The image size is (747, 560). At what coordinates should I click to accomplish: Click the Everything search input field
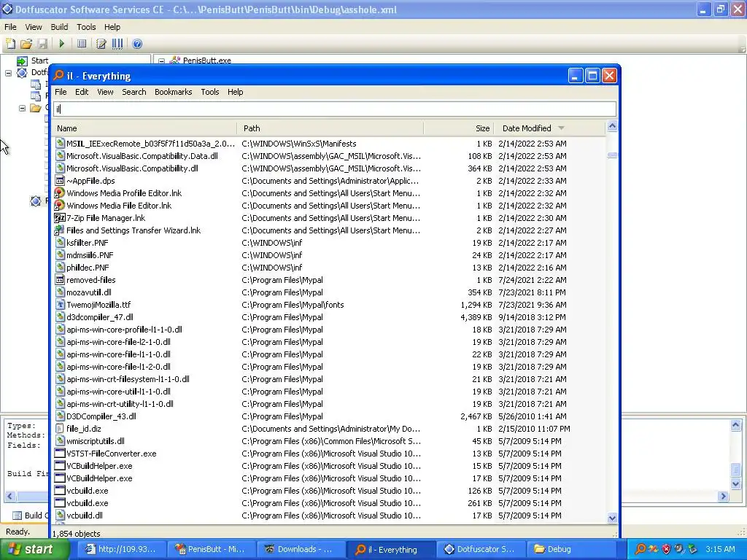[x=334, y=109]
